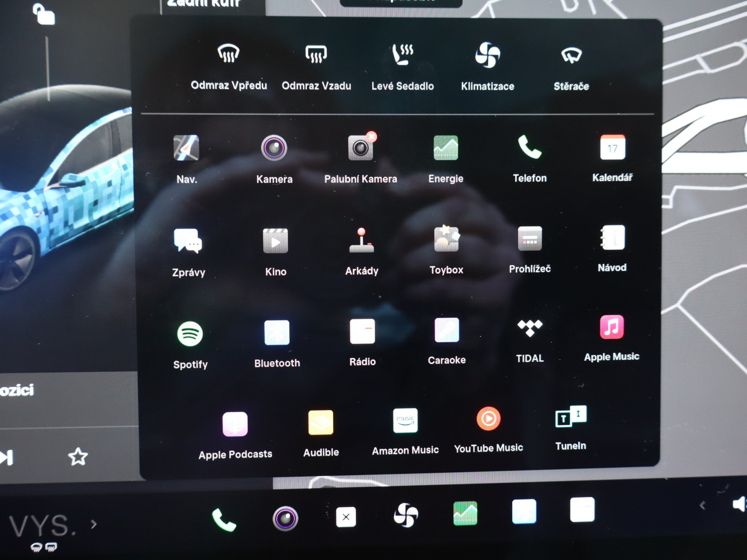Open Palubní Kamera dashcam app
Viewport: 747px width, 560px height.
coord(360,148)
